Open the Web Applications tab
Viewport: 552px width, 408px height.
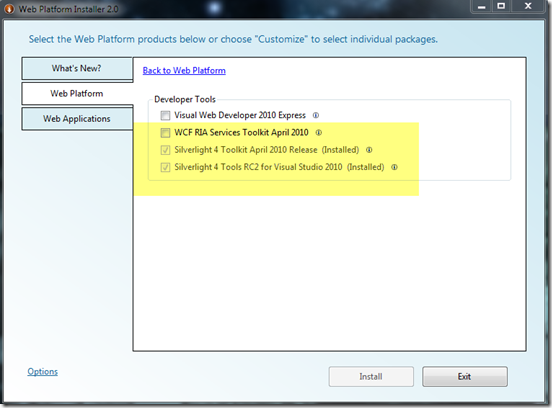(x=77, y=119)
